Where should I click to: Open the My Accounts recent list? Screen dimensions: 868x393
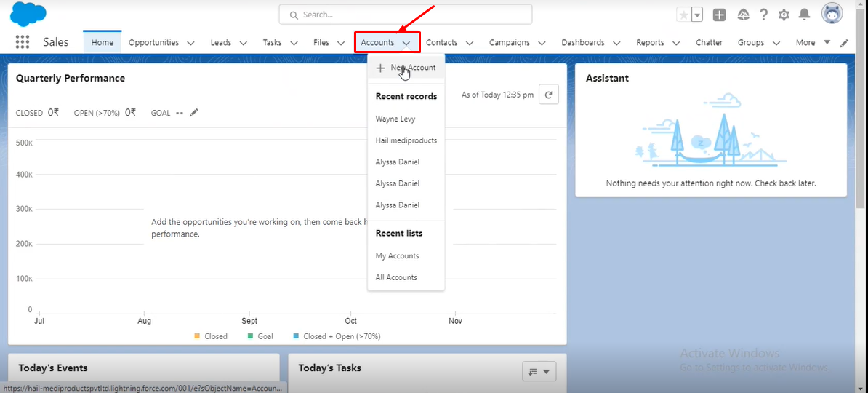pos(397,255)
